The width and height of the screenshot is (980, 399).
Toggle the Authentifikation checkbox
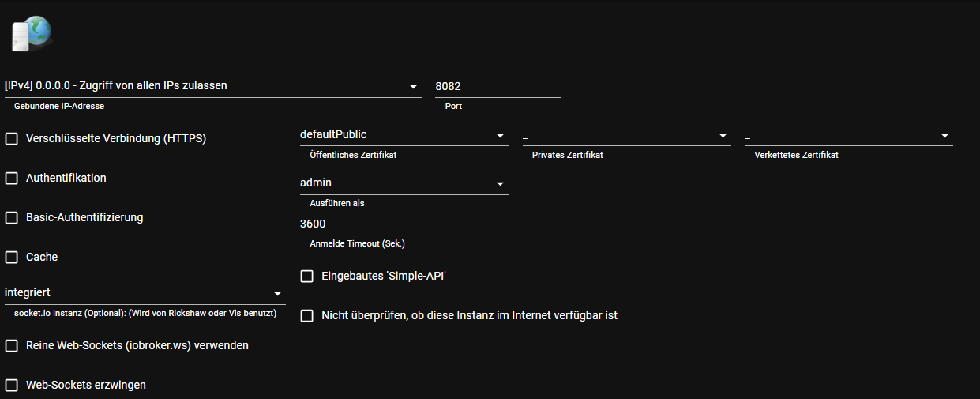(12, 179)
